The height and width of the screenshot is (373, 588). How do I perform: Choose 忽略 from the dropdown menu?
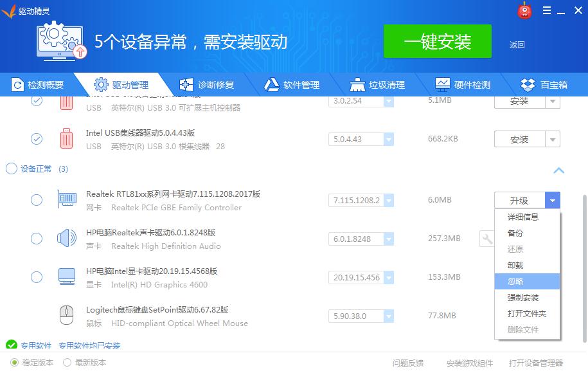click(x=527, y=282)
